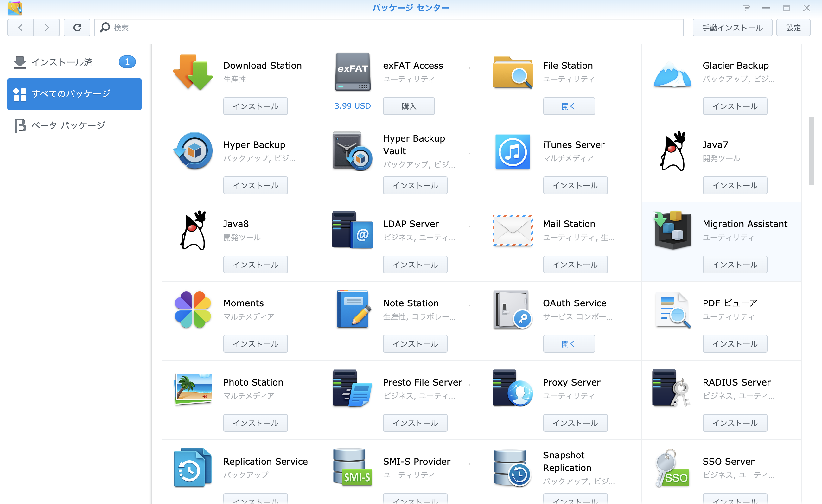
Task: Click the Download Station package icon
Action: (x=193, y=72)
